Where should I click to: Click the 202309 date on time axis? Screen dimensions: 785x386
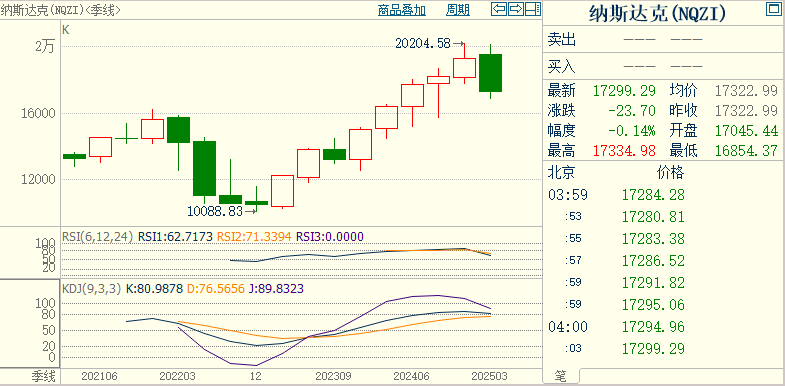(x=333, y=375)
